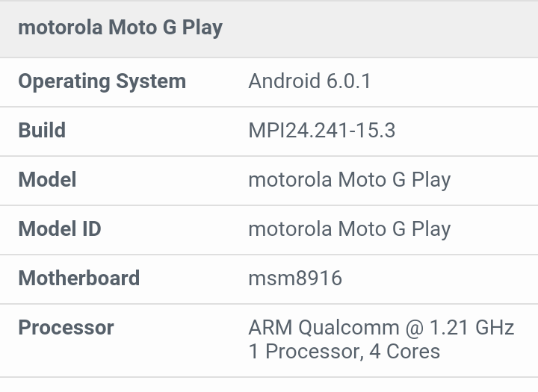Click the value in the Model ID row
This screenshot has width=538, height=392.
(x=349, y=229)
